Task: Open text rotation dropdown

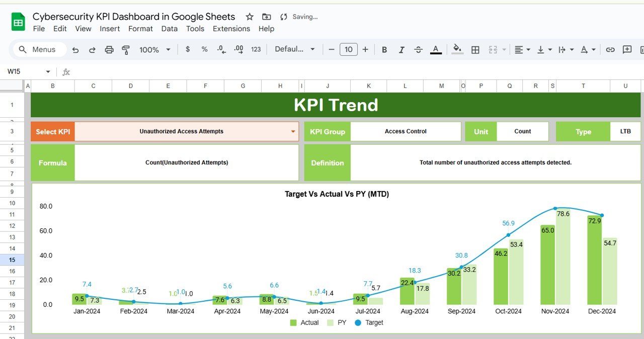Action: tap(588, 49)
